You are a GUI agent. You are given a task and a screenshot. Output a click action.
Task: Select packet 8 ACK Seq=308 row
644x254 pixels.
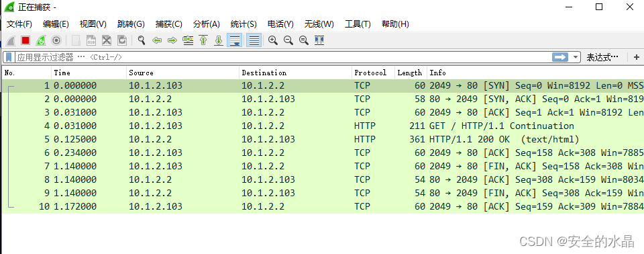323,179
